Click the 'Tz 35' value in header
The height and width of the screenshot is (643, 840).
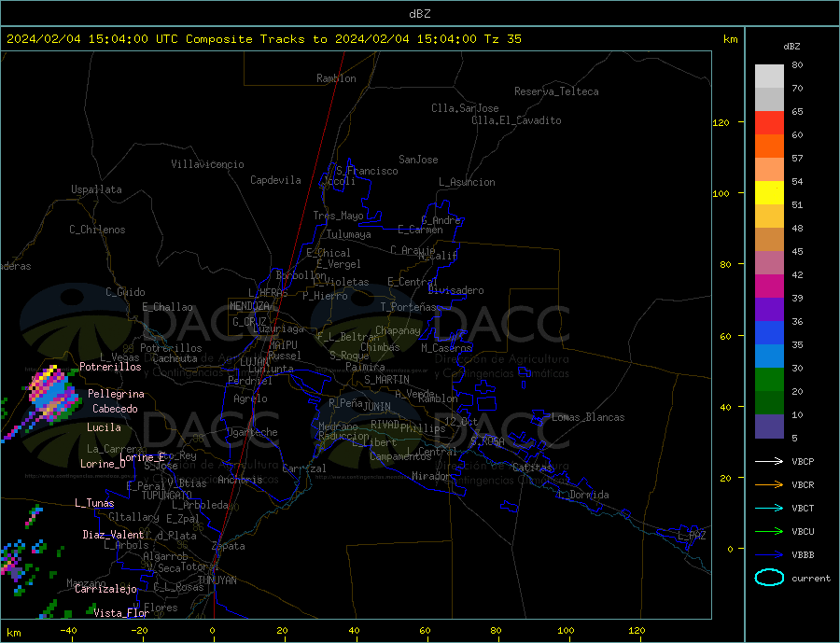(502, 39)
